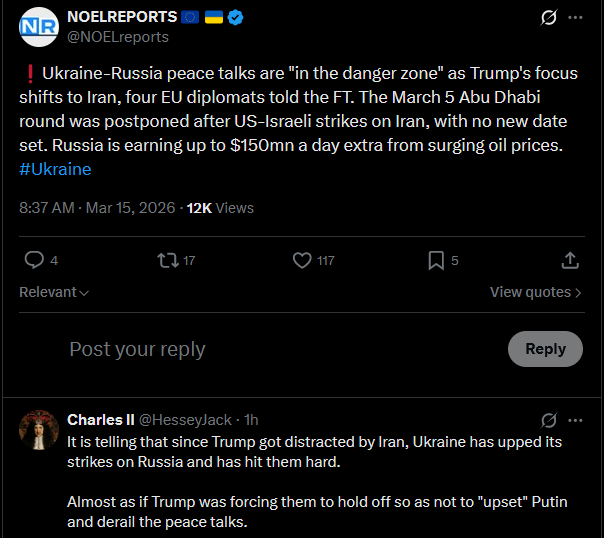Image resolution: width=604 pixels, height=538 pixels.
Task: Repost the tweet using retweet icon
Action: [x=168, y=260]
